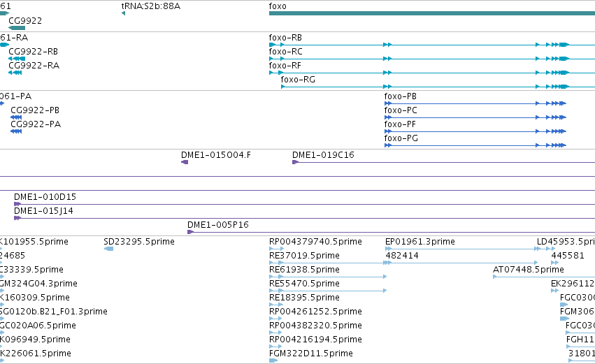Click the RE55470.5prime EST label
This screenshot has width=595, height=364.
(x=304, y=284)
